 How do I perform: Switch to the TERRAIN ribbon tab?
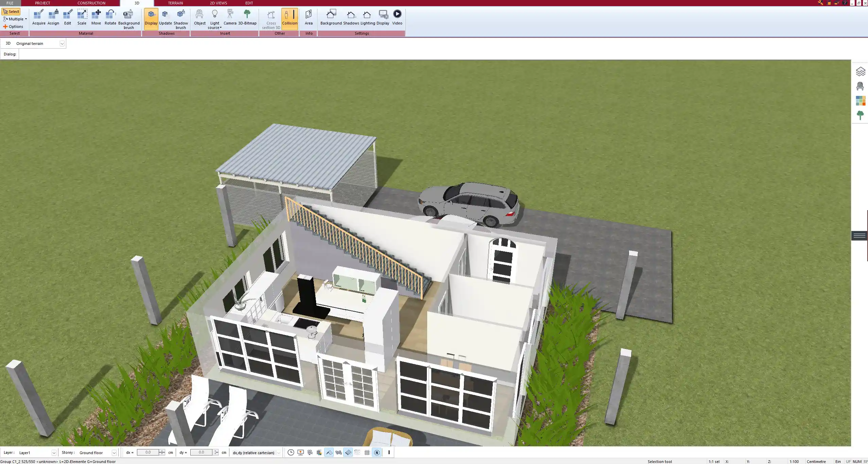coord(175,3)
